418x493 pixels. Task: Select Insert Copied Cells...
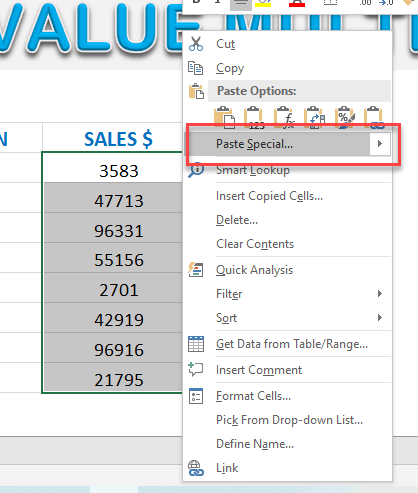click(269, 196)
